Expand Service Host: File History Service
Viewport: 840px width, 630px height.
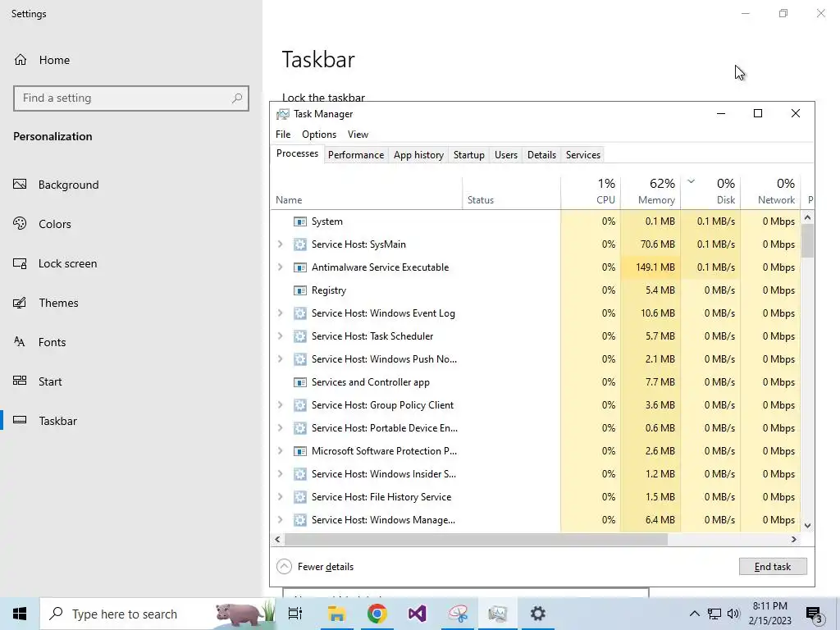281,497
